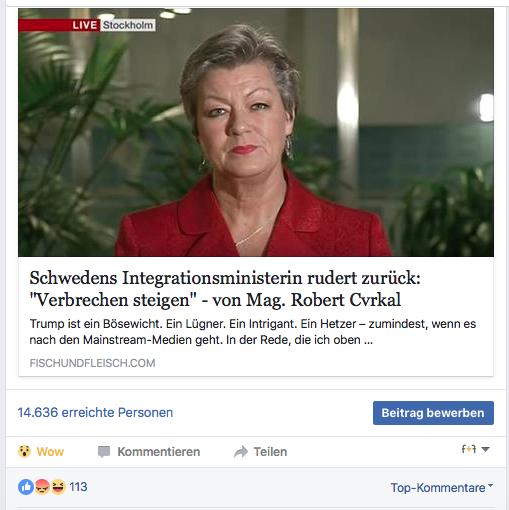Open the comment-as identity dropdown arrow
Image resolution: width=509 pixels, height=510 pixels.
pos(485,449)
